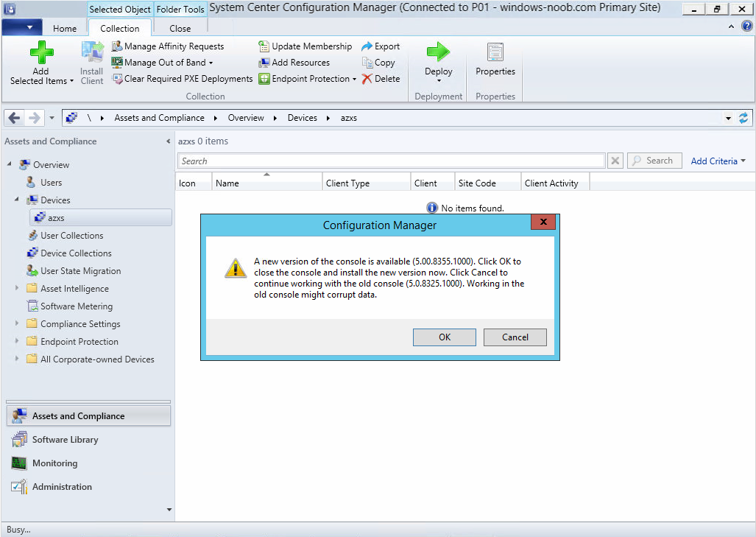
Task: Collapse the Assets and Compliance navigation pane
Action: (168, 141)
